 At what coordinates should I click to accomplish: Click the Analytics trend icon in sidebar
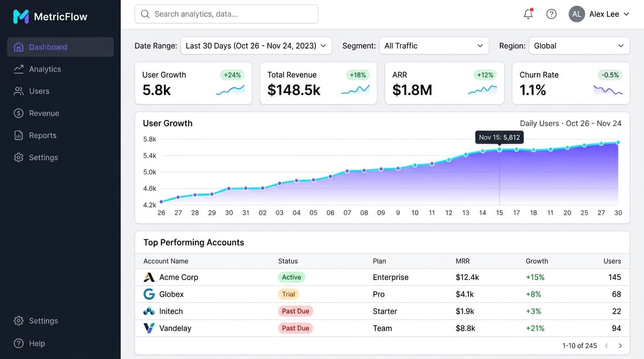pos(19,69)
